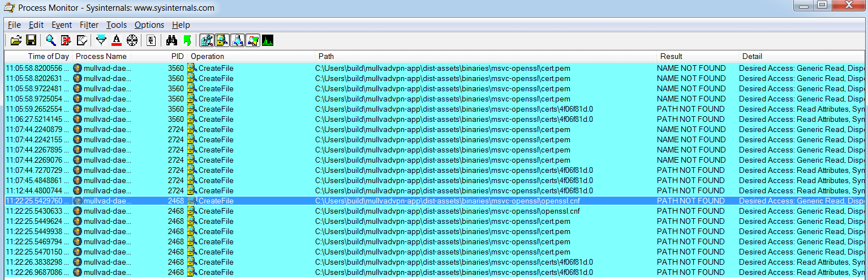Screen dimensions: 868x280
Task: Toggle the Capture magnifier icon
Action: pyautogui.click(x=51, y=40)
